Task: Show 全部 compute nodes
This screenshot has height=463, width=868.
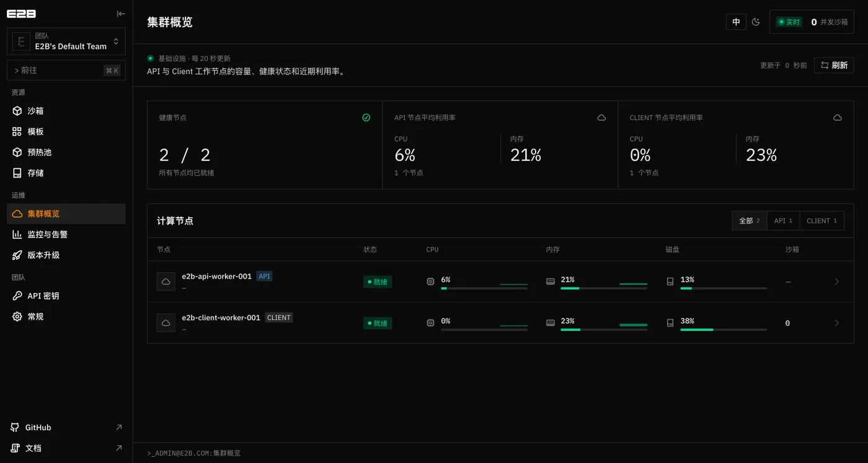Action: tap(750, 221)
